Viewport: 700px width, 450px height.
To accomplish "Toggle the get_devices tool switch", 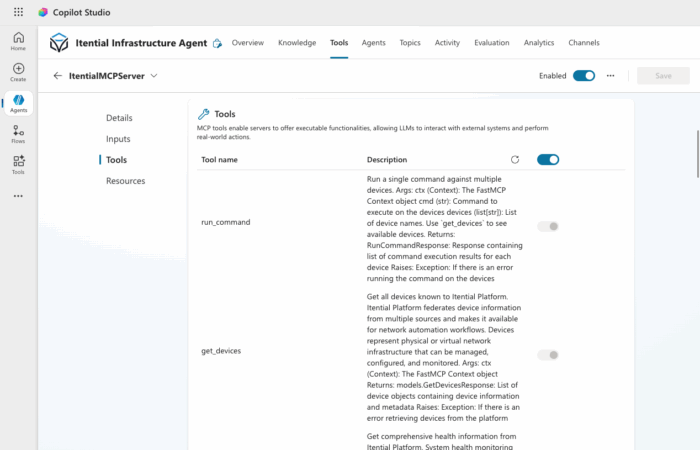I will tap(548, 355).
